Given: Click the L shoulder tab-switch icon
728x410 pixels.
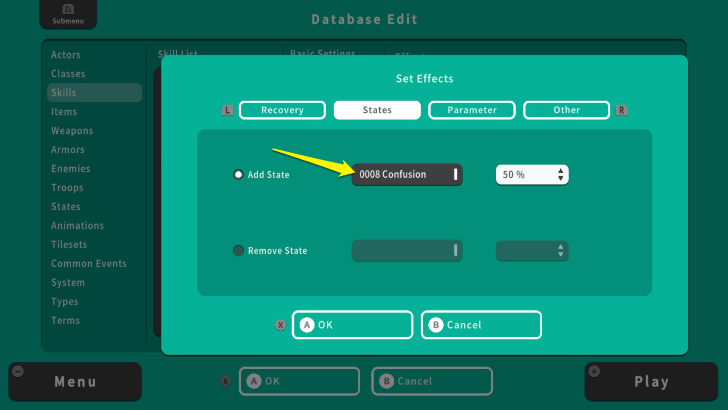Looking at the screenshot, I should coord(227,111).
